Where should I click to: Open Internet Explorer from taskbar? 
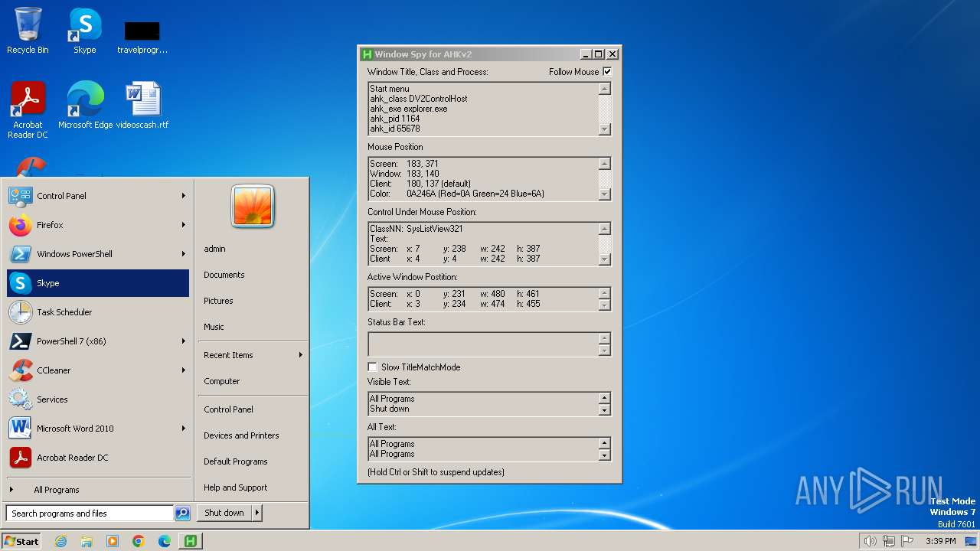[60, 541]
